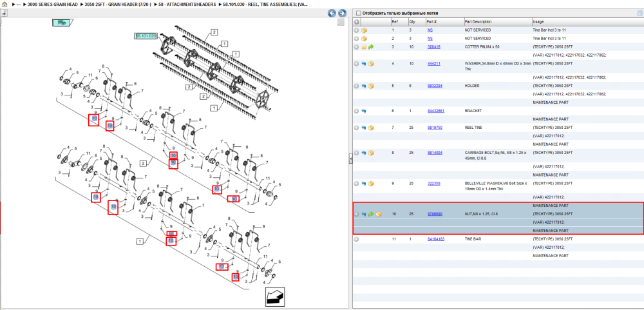Image resolution: width=644 pixels, height=310 pixels.
Task: Select the 'TINE BAR' description cell
Action: (x=472, y=239)
